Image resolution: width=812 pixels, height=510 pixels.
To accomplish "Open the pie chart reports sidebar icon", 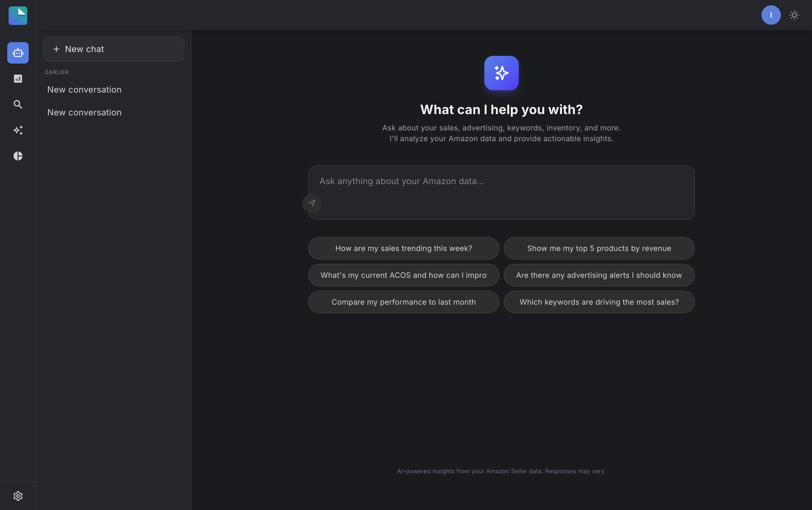I will pyautogui.click(x=18, y=156).
